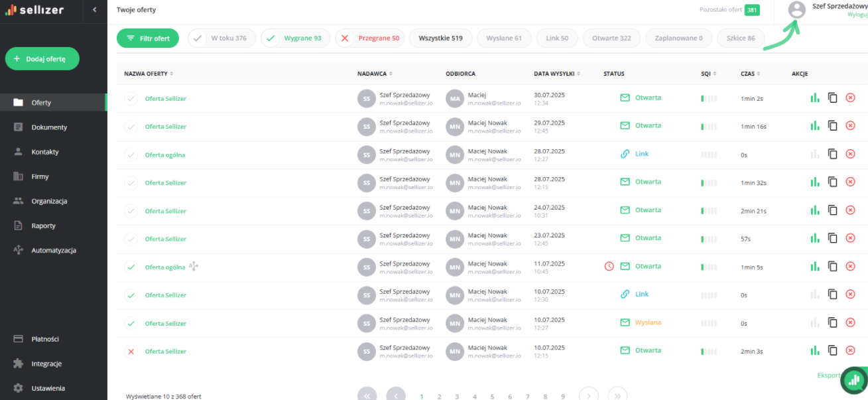Collapse the left sidebar with chevron
This screenshot has width=868, height=400.
click(94, 10)
